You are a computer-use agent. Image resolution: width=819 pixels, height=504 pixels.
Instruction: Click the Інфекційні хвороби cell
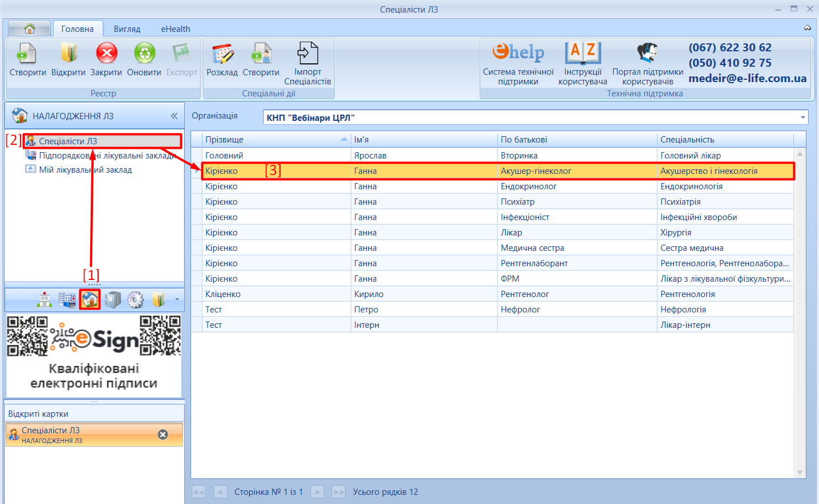click(725, 217)
